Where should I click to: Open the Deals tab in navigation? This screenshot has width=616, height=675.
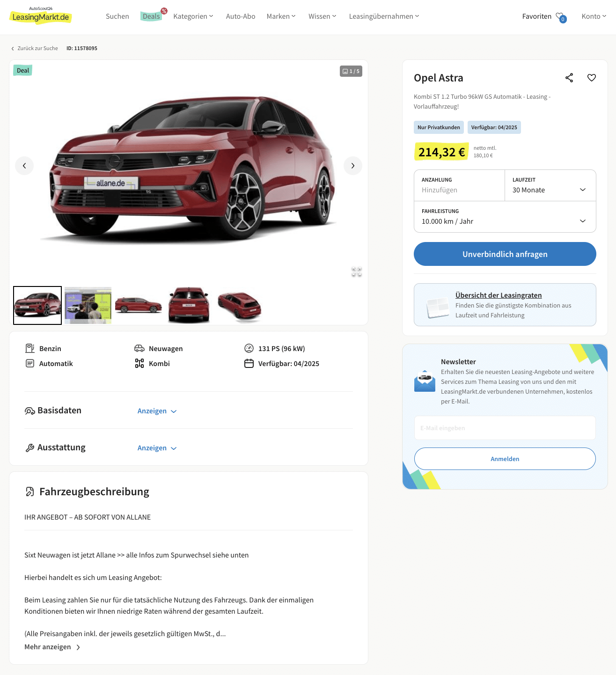pos(151,16)
